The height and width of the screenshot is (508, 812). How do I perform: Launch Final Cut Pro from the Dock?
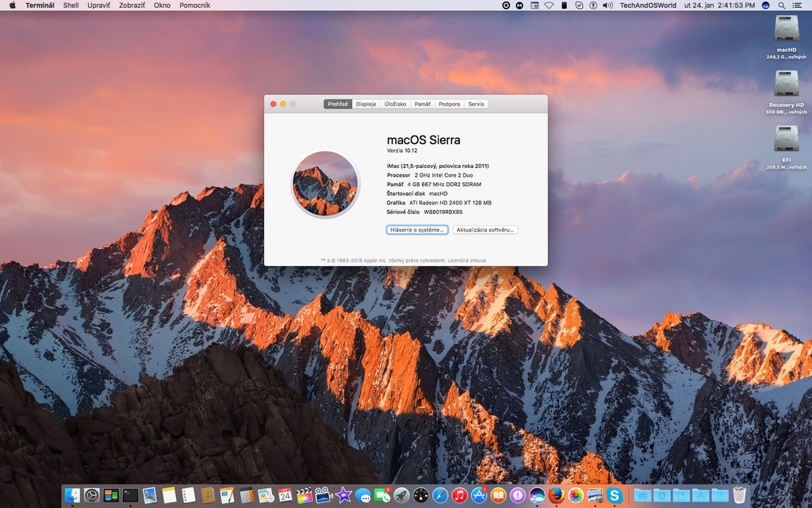pos(304,495)
